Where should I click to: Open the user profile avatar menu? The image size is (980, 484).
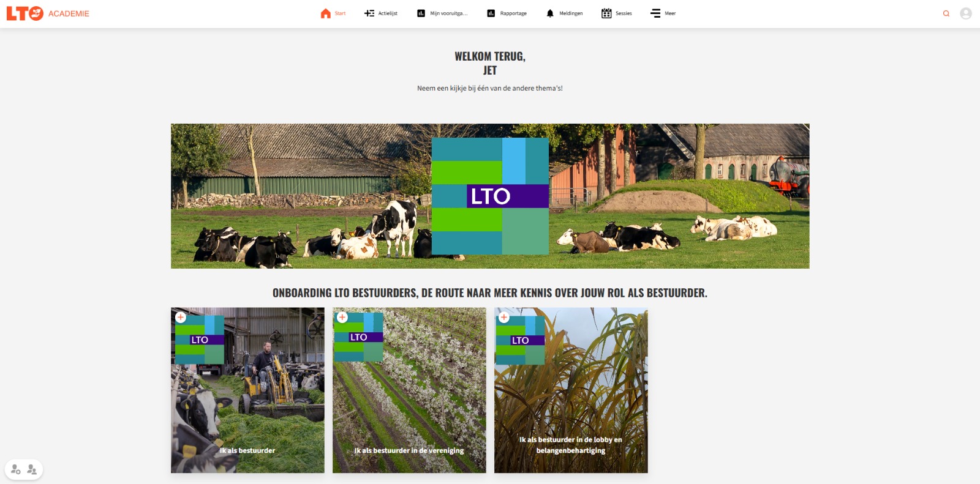point(966,13)
